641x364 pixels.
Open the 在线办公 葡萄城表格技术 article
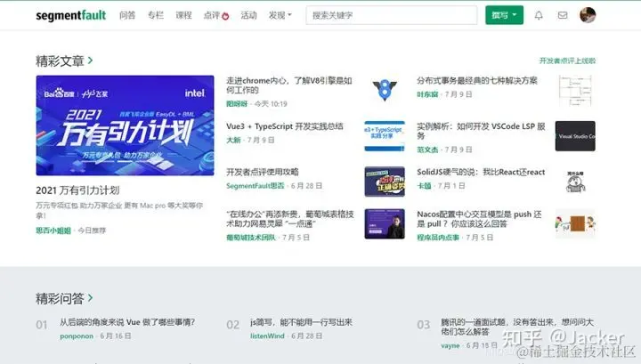pos(290,219)
